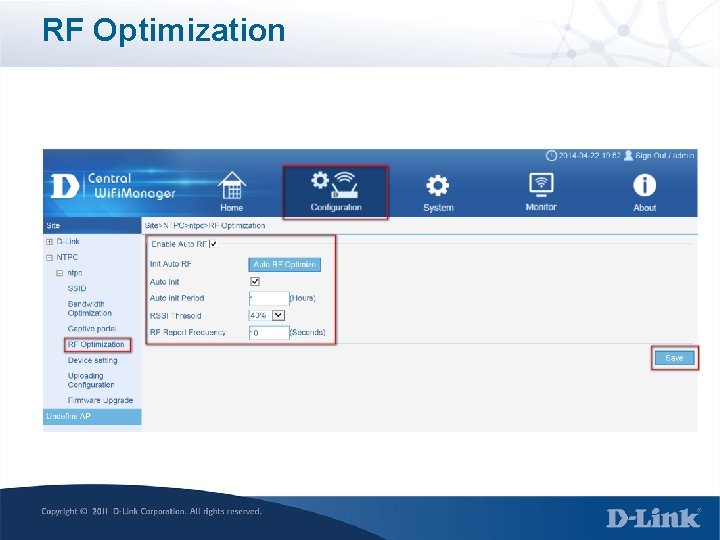The image size is (720, 540).
Task: Select Device setting in the sidebar
Action: (92, 360)
